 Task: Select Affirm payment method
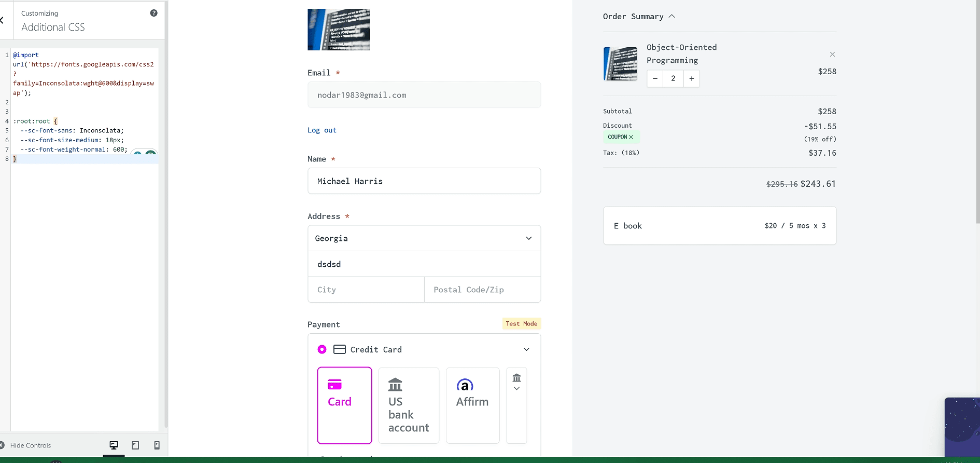[x=472, y=405]
